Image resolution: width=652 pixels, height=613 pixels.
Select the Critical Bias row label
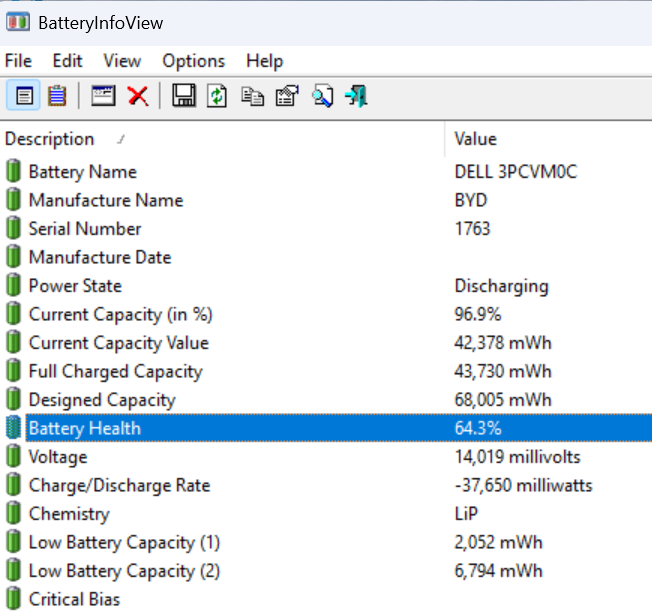pyautogui.click(x=74, y=599)
